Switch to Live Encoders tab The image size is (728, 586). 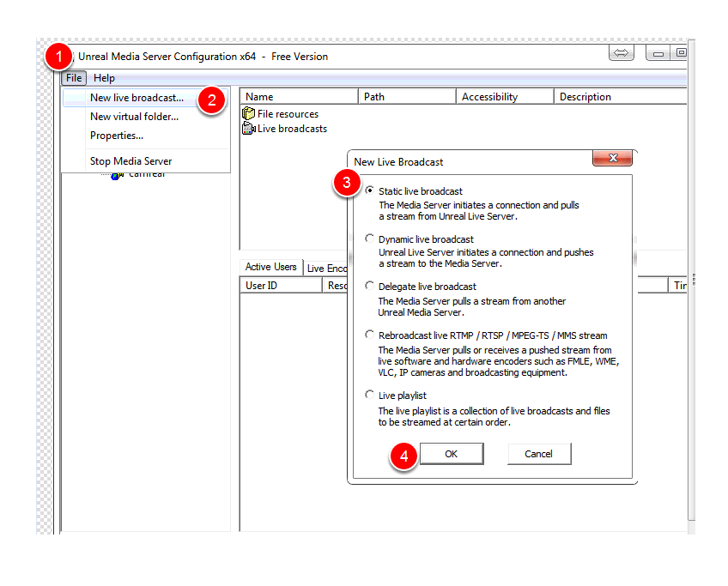pyautogui.click(x=326, y=269)
